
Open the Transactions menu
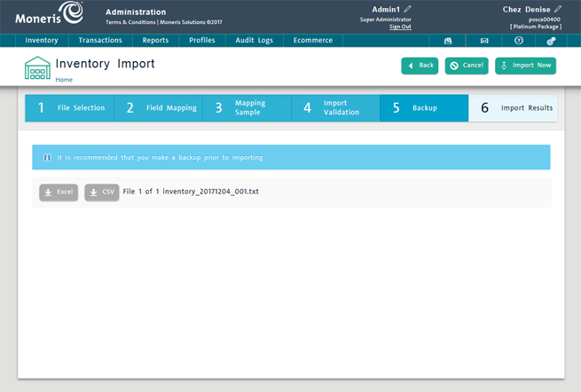(x=100, y=41)
